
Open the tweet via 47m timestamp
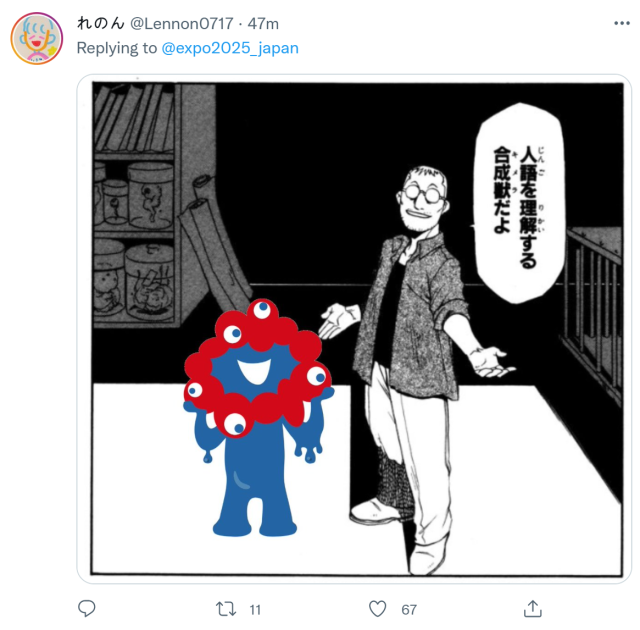(263, 24)
